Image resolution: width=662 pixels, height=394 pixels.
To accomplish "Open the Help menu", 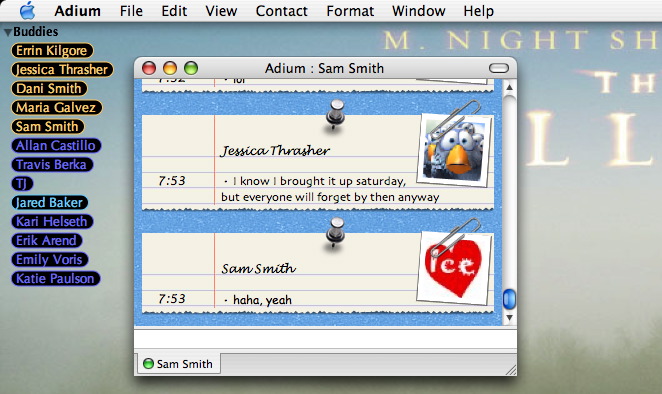I will (x=478, y=11).
